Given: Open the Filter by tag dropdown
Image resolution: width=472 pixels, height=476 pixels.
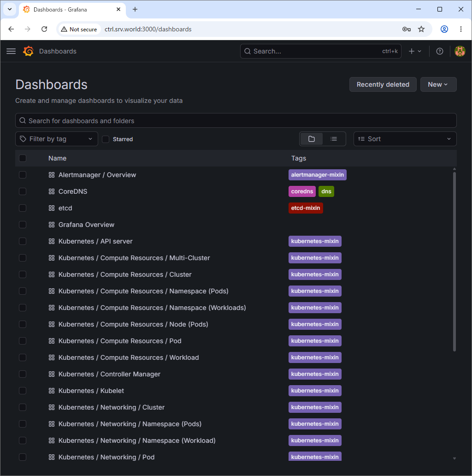Looking at the screenshot, I should pyautogui.click(x=56, y=139).
